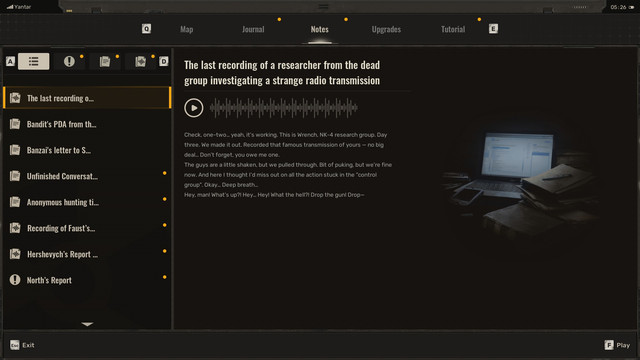The height and width of the screenshot is (360, 640).
Task: Click document icon beside Bandit's PDA
Action: [15, 124]
